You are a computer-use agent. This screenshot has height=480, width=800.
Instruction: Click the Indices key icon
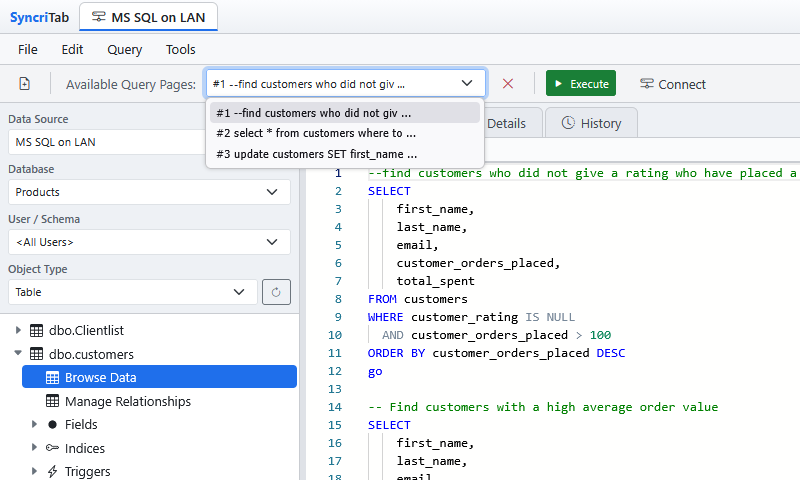click(52, 448)
